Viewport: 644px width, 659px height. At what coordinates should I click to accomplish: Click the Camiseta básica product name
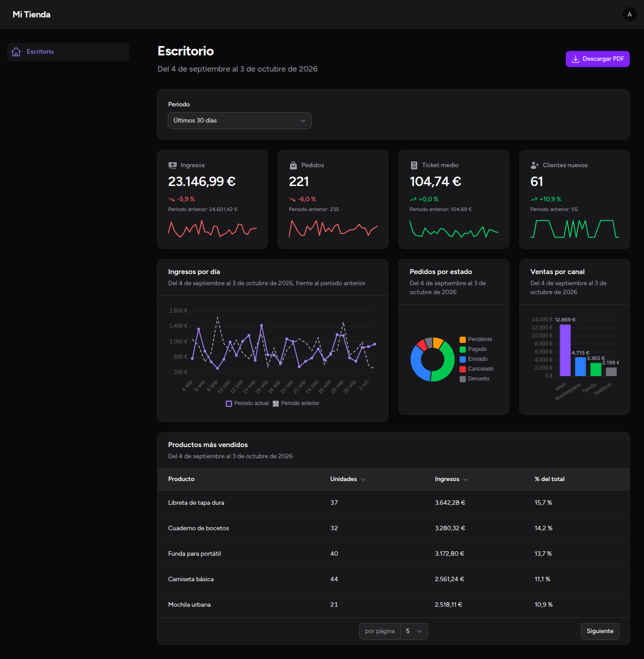(x=191, y=579)
